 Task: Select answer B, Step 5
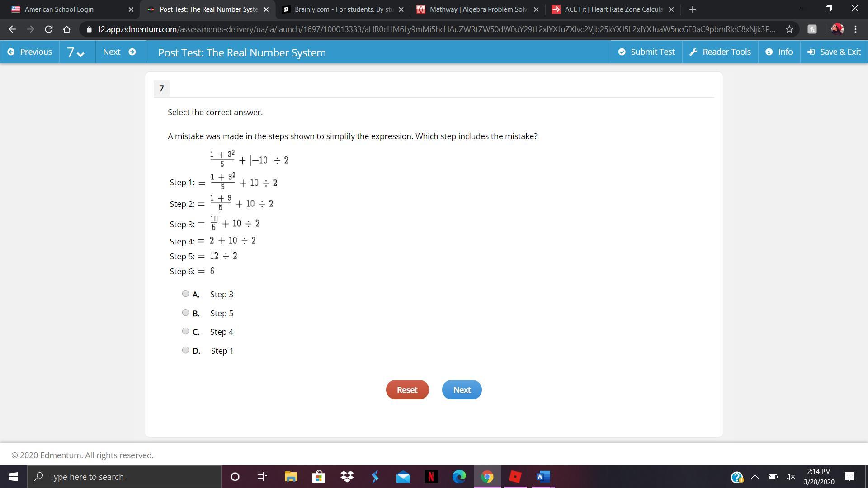(185, 313)
